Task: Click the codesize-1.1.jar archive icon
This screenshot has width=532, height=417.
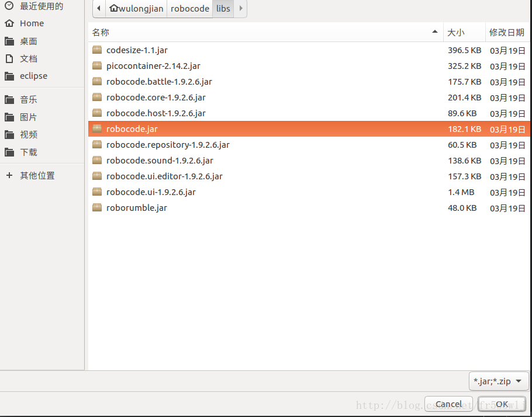Action: tap(97, 50)
